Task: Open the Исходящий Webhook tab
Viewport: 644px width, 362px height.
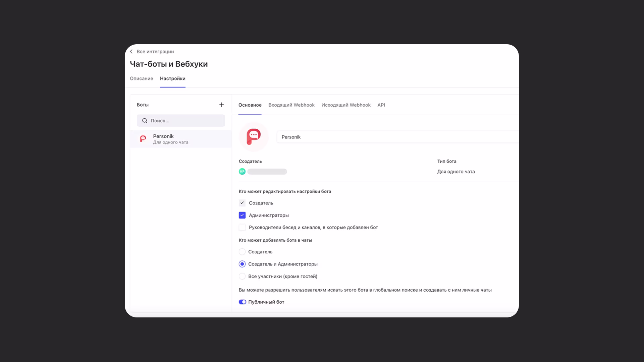Action: (346, 105)
